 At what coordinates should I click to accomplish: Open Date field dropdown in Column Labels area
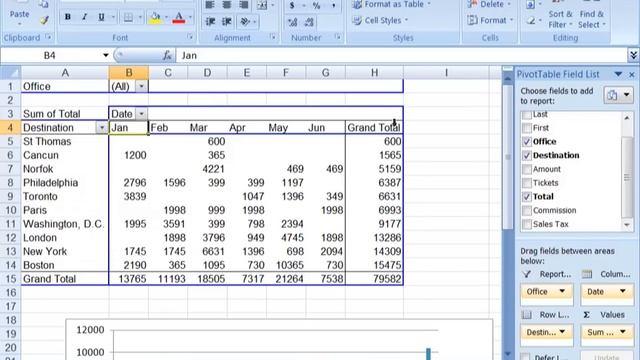[622, 291]
